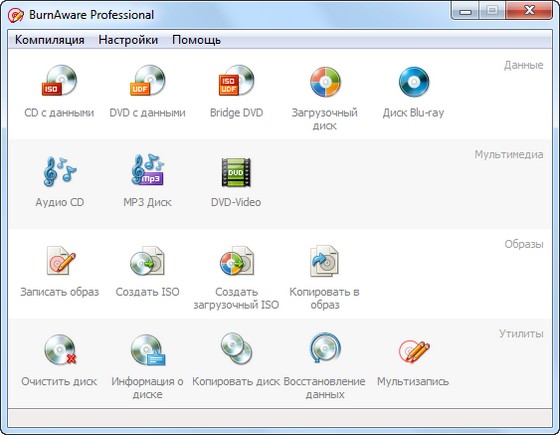Click the Утилиты section header label
This screenshot has width=560, height=435.
coord(521,334)
